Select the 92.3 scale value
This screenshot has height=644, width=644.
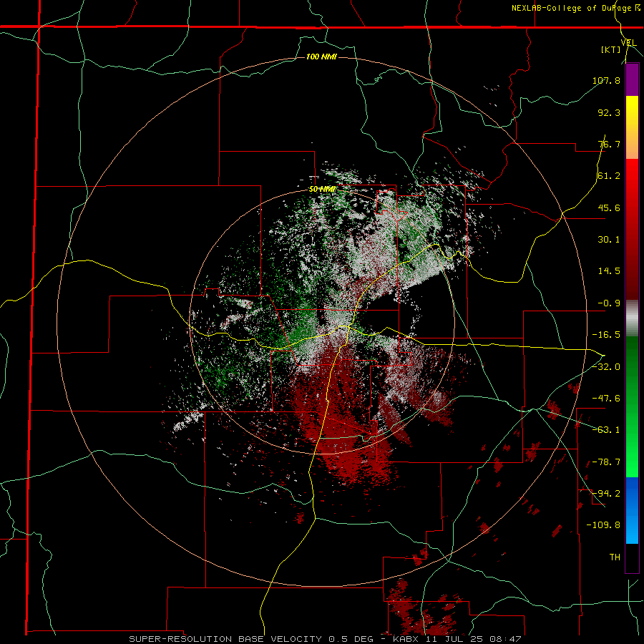[x=609, y=112]
